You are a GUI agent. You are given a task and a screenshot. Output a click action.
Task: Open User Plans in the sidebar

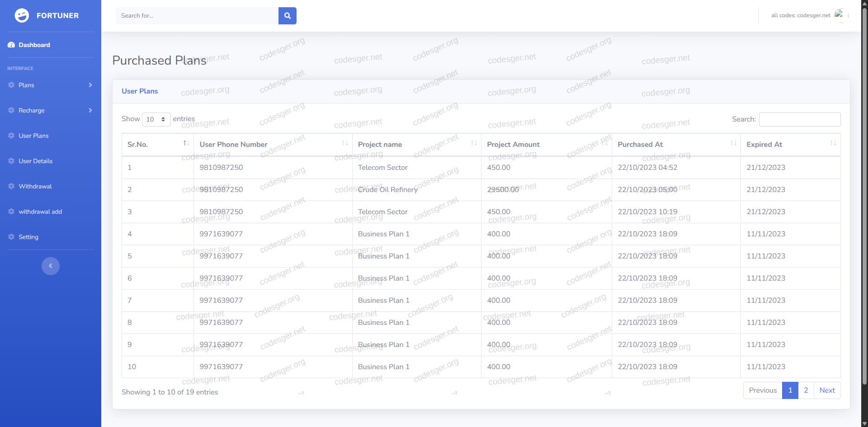pyautogui.click(x=33, y=136)
